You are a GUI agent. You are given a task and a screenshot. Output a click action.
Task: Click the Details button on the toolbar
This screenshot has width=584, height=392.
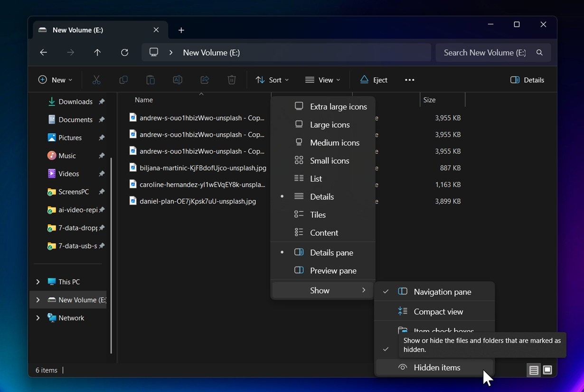point(527,80)
